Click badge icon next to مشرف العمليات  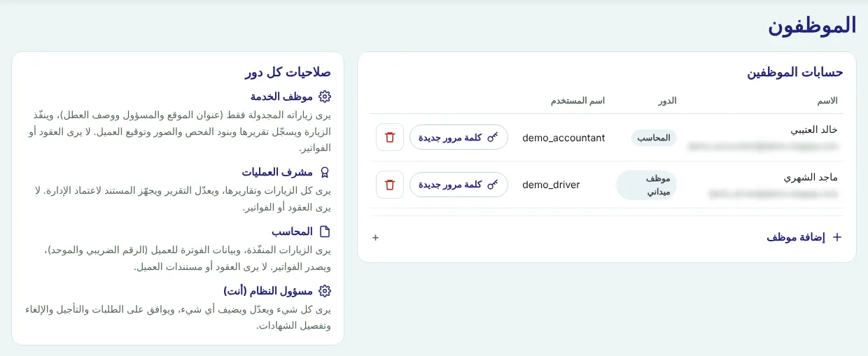(325, 172)
